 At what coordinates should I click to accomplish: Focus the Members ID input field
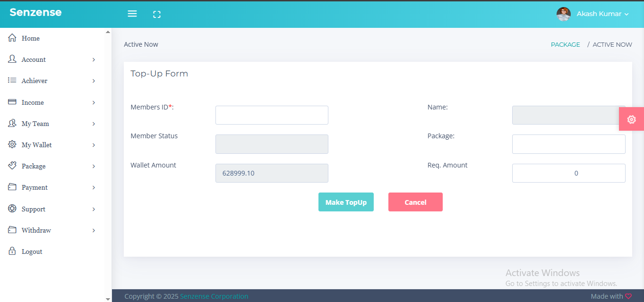(272, 115)
